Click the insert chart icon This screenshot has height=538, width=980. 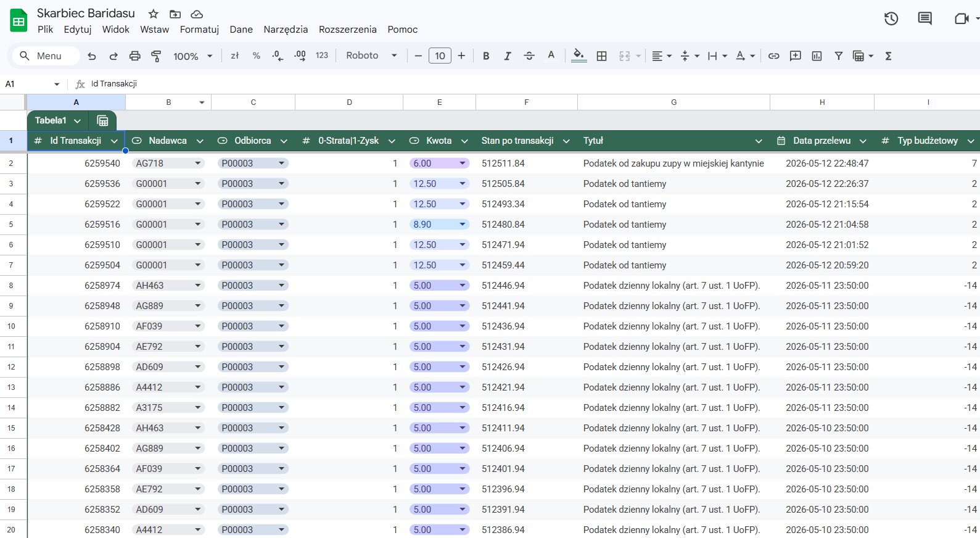tap(817, 56)
